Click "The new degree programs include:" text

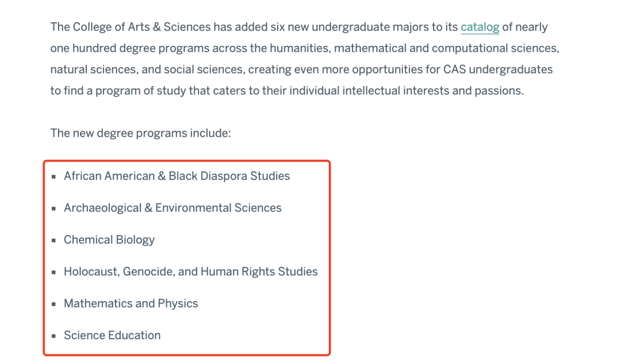pos(141,133)
